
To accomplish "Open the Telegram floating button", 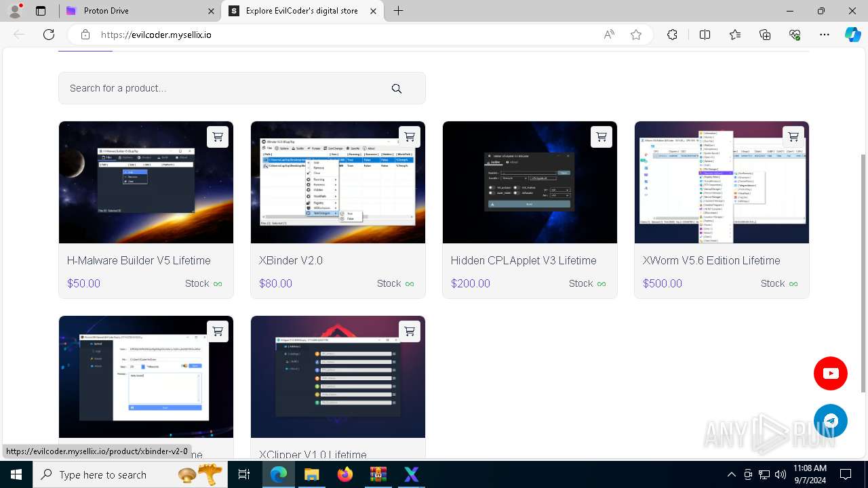I will tap(831, 421).
